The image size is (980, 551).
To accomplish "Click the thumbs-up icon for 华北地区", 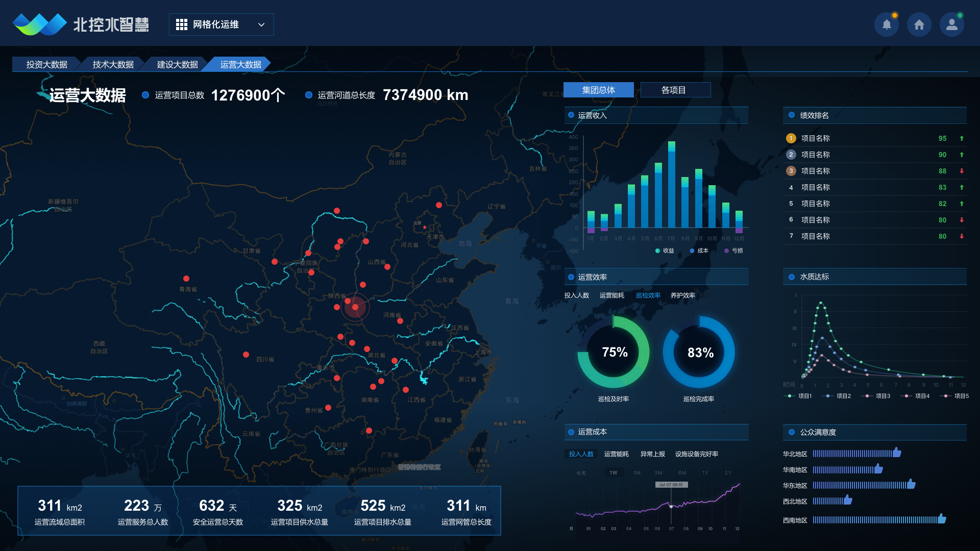I will pos(897,453).
